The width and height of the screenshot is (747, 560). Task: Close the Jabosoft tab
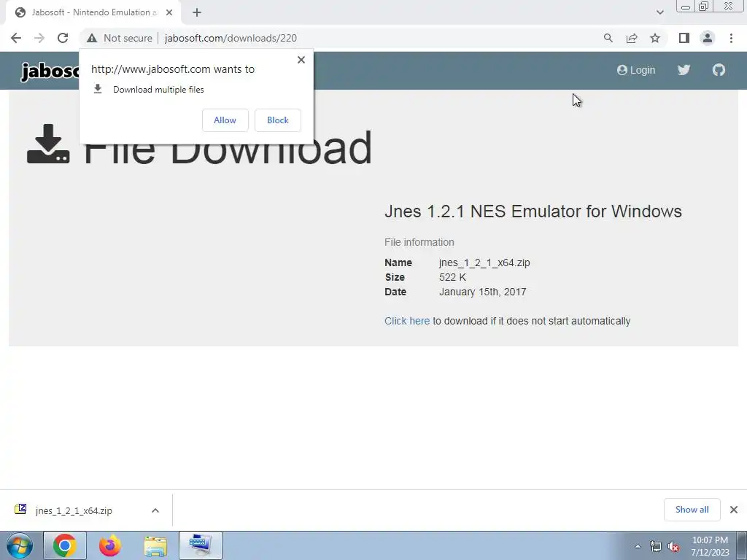coord(169,12)
